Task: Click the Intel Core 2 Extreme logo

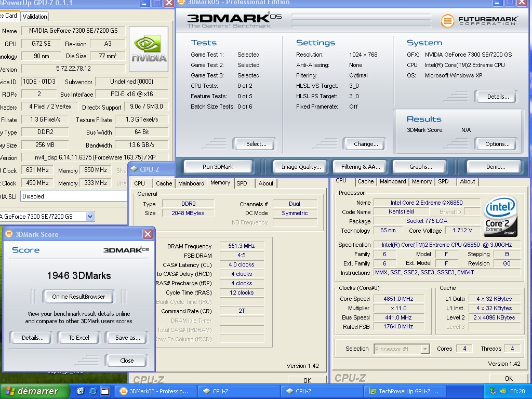Action: 500,216
